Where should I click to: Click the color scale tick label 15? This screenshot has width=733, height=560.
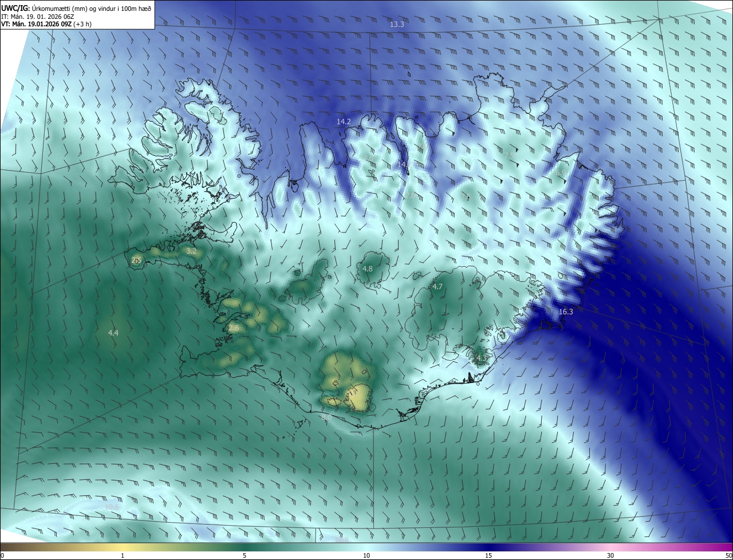[x=488, y=555]
